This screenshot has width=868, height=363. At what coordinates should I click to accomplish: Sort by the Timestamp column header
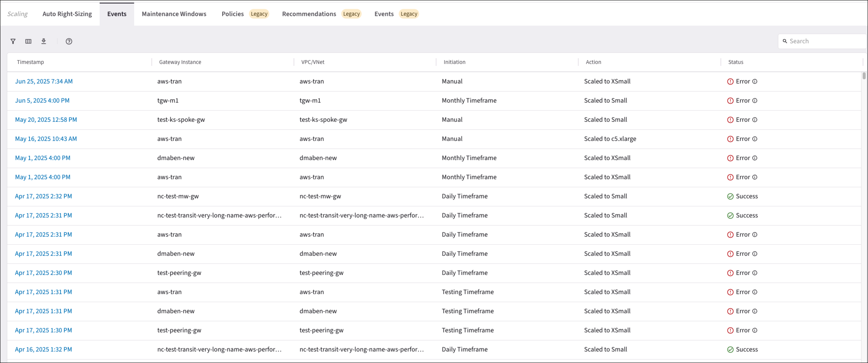coord(30,62)
